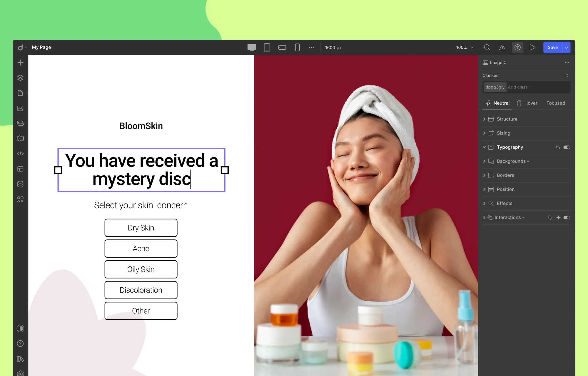Click the dpgq3gly class chip
The height and width of the screenshot is (376, 588).
pos(495,87)
